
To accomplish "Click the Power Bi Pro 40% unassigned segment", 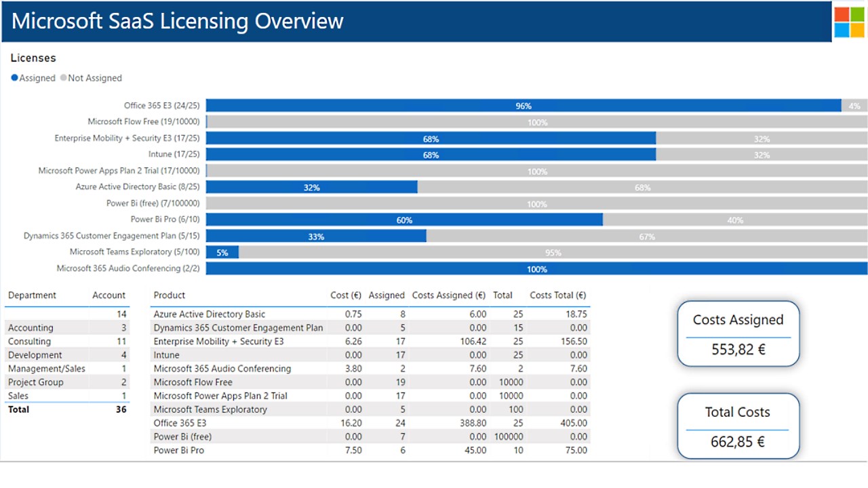I will coord(735,220).
